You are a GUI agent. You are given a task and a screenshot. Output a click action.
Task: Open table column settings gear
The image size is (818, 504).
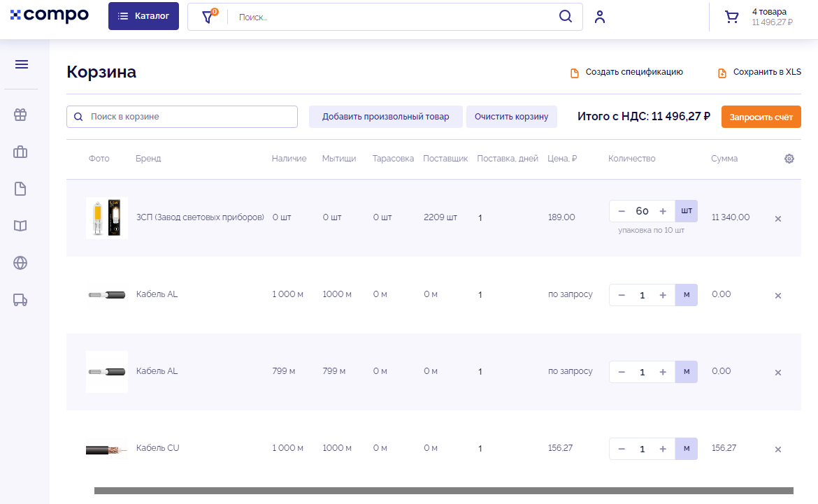pyautogui.click(x=789, y=159)
